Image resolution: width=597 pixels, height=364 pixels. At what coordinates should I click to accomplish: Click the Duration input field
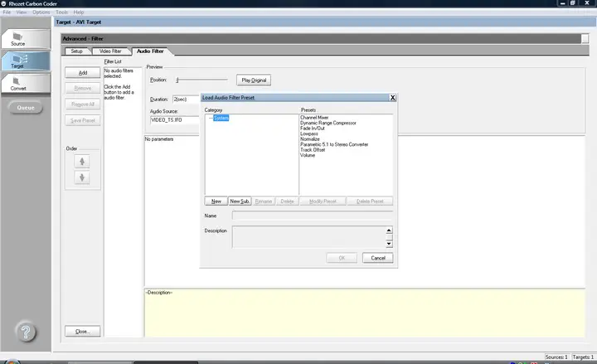click(187, 99)
